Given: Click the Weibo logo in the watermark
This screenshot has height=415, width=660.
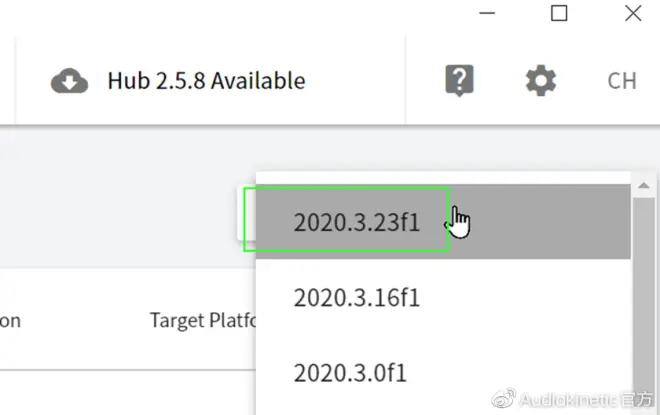Looking at the screenshot, I should click(x=503, y=398).
